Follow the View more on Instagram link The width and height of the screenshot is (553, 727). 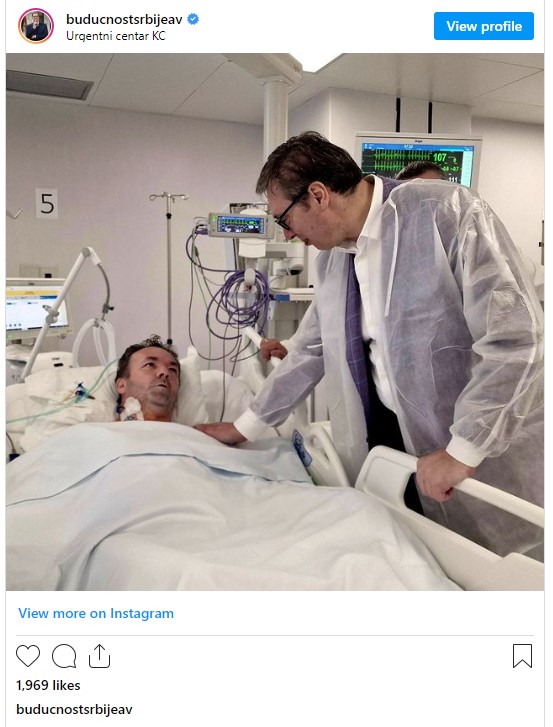pos(96,613)
